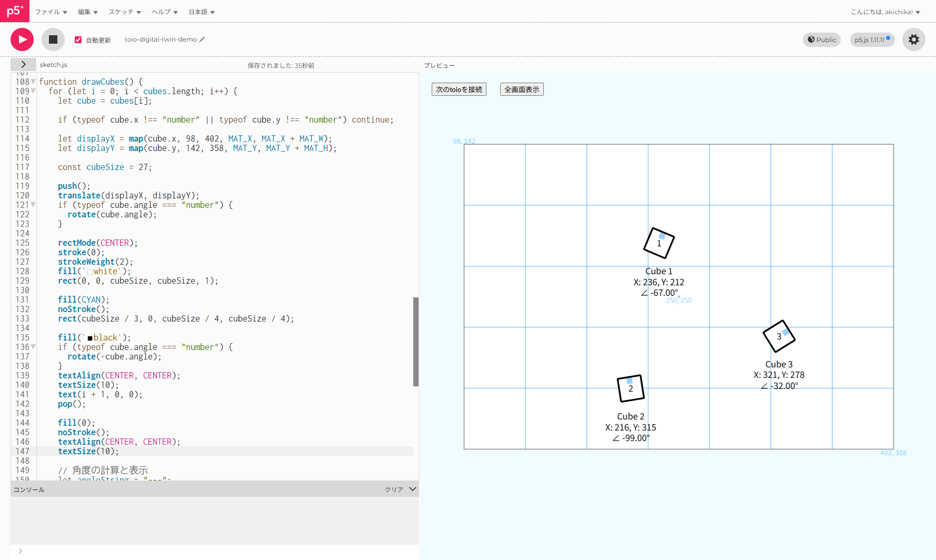Click the "strokeWeight(2);" code line
Screen dimensions: 936x560
coord(95,262)
